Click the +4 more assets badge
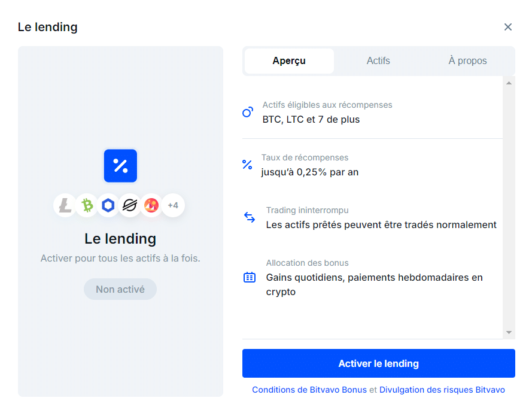532x413 pixels. point(173,205)
